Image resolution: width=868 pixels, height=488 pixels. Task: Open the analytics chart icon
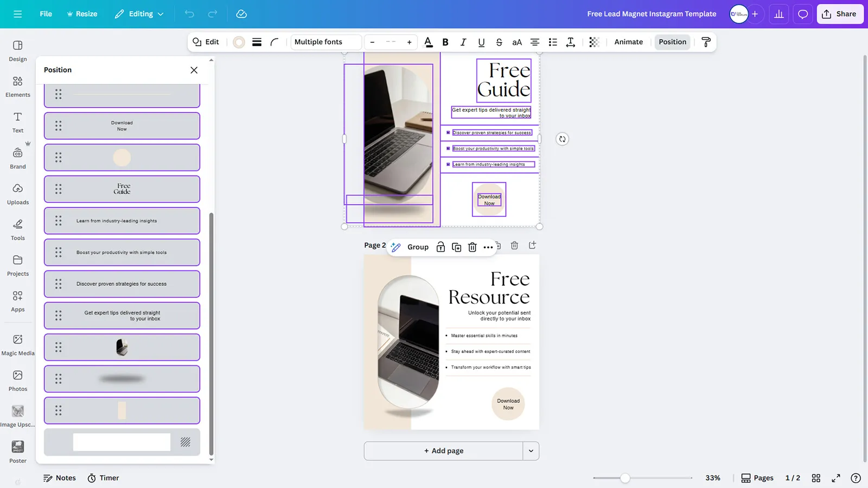[778, 14]
